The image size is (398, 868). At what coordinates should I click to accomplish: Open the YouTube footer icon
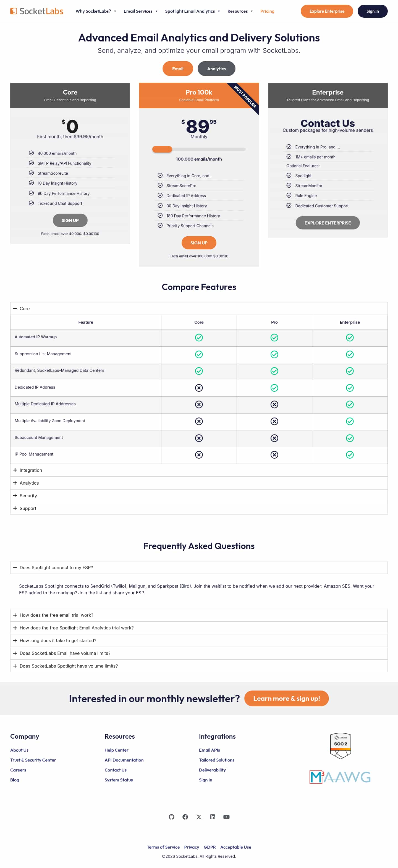coord(226,817)
